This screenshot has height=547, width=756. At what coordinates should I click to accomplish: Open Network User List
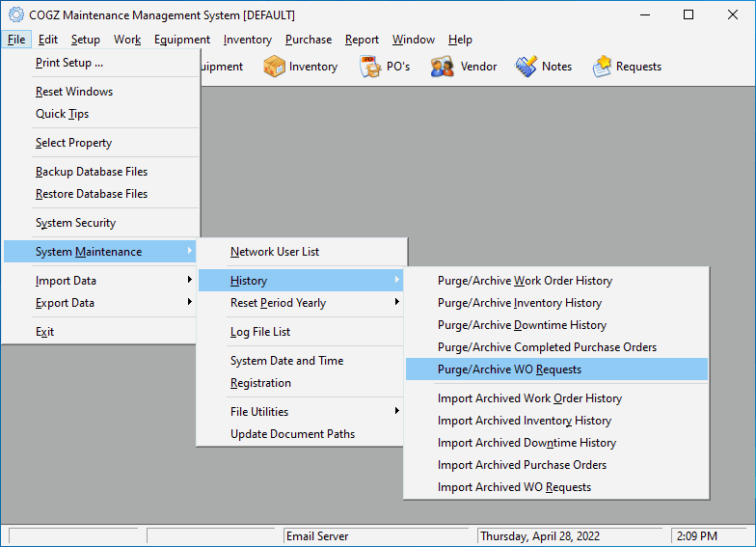coord(301,252)
